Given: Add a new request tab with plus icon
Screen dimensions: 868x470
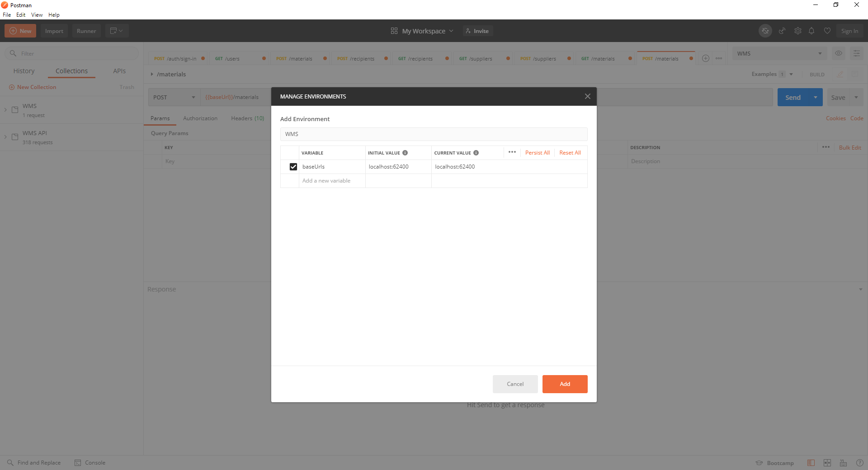Looking at the screenshot, I should tap(705, 58).
